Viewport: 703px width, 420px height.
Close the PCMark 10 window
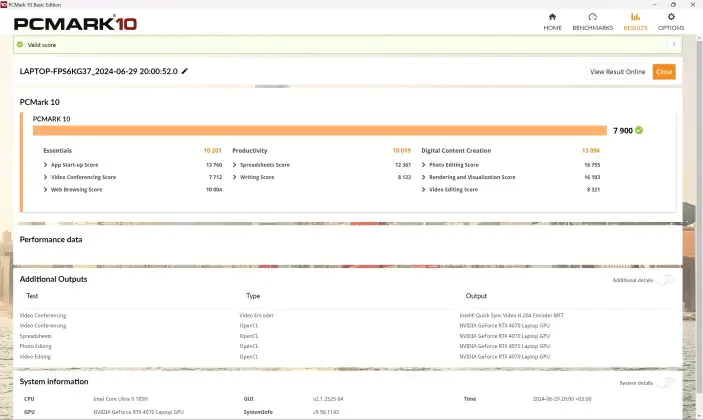coord(693,4)
